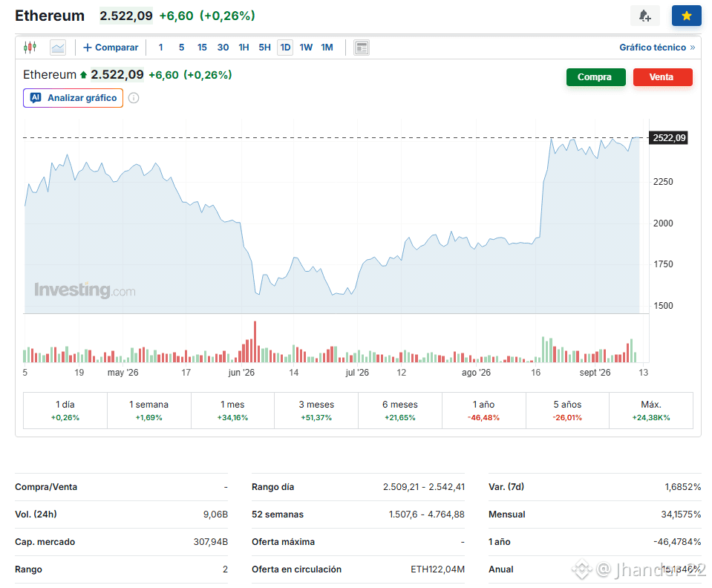Open the Gráfico técnico link

pos(656,48)
